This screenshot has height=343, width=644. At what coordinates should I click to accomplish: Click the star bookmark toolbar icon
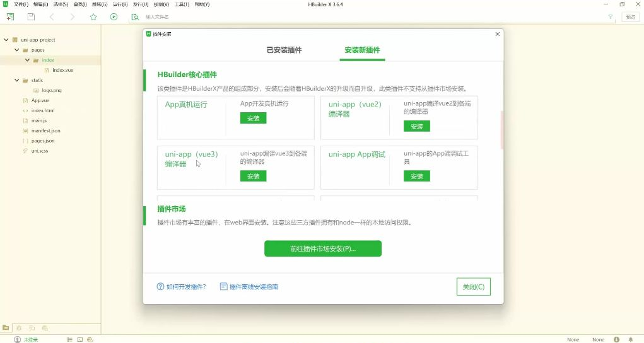[93, 17]
